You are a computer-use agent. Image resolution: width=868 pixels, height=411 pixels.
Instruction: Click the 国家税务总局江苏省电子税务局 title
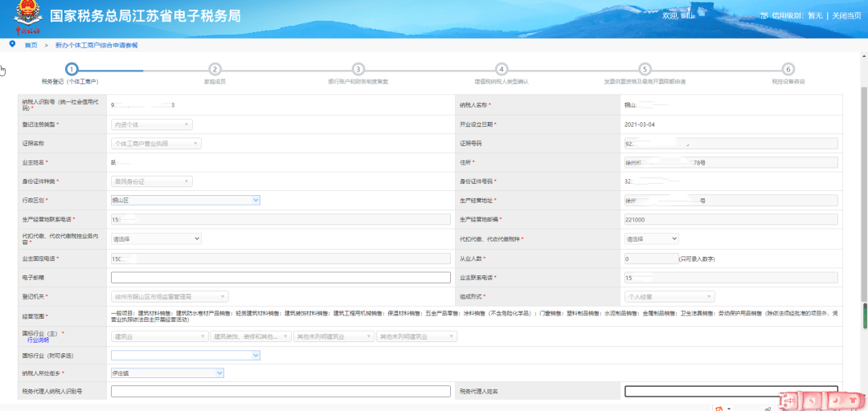click(x=145, y=15)
